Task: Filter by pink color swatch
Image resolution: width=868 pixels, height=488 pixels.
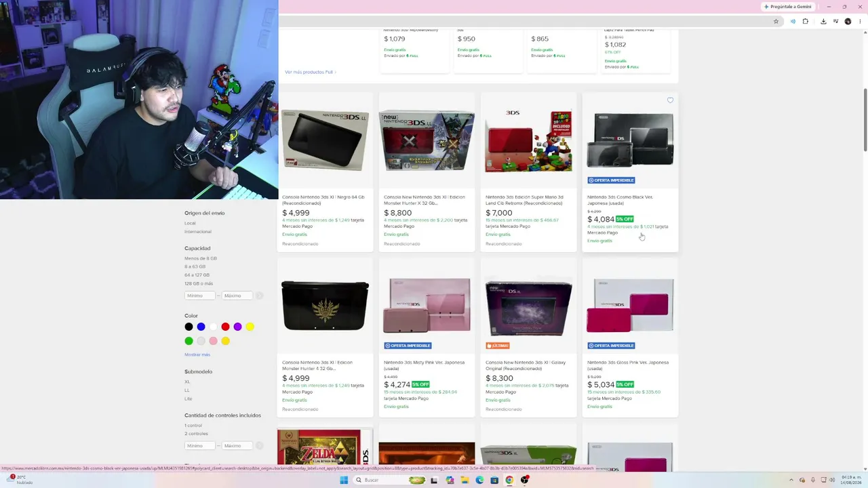Action: (213, 341)
